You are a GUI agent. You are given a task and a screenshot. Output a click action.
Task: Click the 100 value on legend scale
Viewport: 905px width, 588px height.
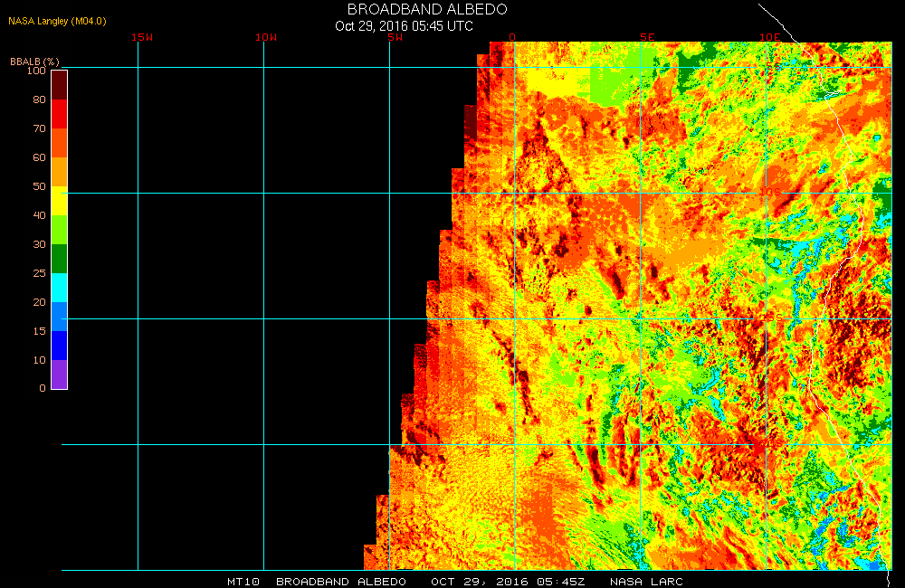(x=36, y=71)
